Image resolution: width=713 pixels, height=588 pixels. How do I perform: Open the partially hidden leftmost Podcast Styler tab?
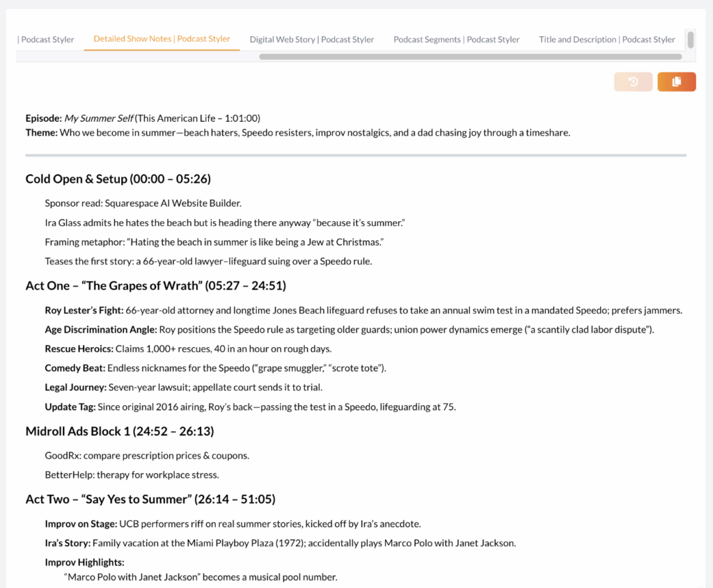[x=46, y=40]
